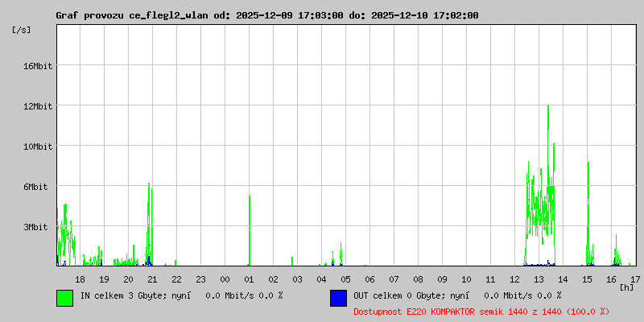
Task: Click the '17' hour label on x-axis
Action: 635,279
